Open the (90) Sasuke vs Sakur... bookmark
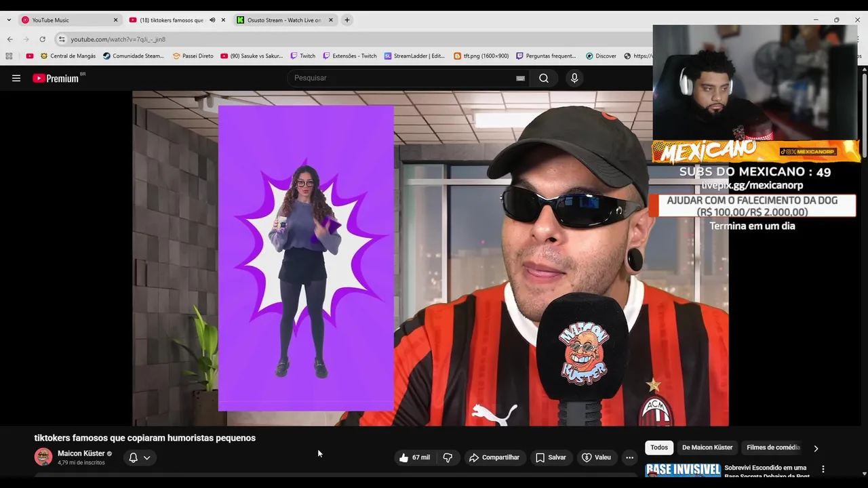The width and height of the screenshot is (868, 488). (252, 56)
